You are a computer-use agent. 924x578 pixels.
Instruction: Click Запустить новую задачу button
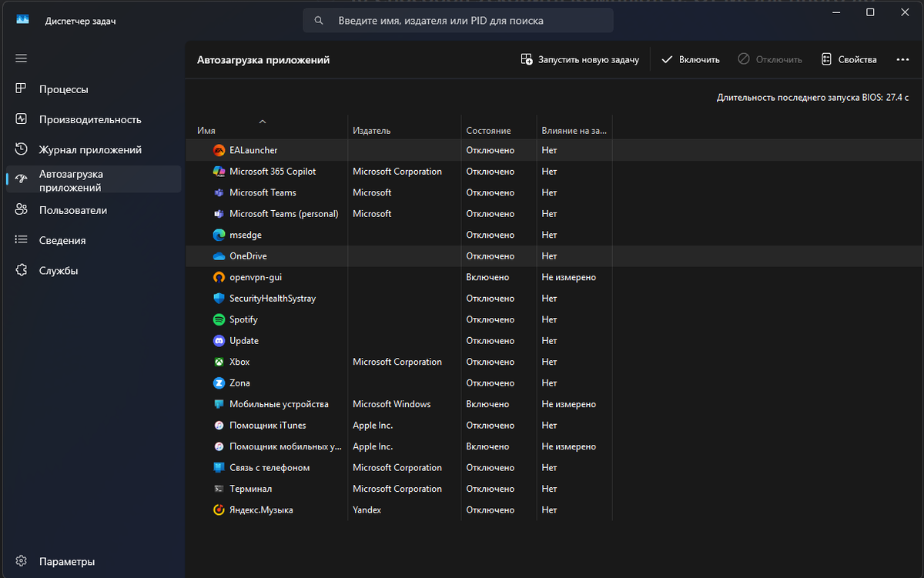pos(580,59)
